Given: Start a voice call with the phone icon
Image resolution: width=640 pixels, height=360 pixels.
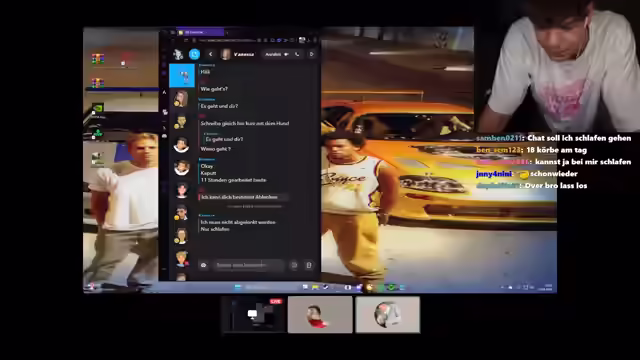Looking at the screenshot, I should 297,54.
